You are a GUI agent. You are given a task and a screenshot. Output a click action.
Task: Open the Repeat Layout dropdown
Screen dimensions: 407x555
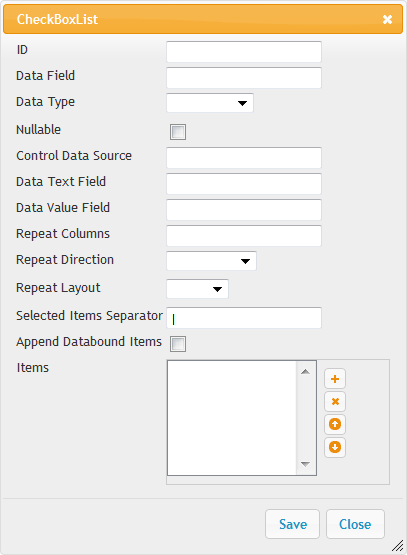[x=197, y=289]
